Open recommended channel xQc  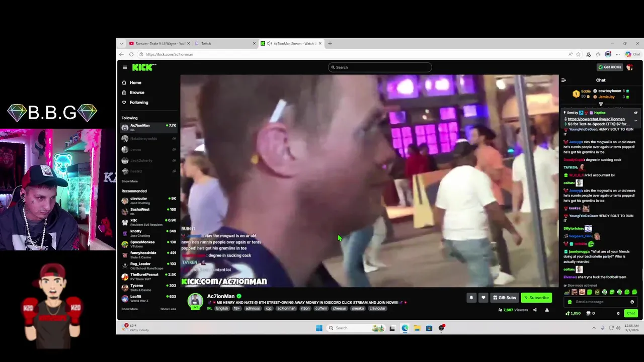[149, 222]
